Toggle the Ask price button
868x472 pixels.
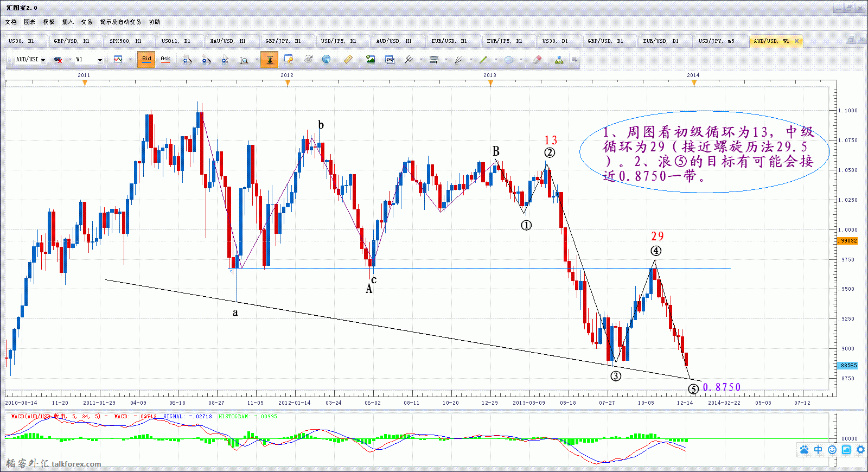tap(165, 60)
